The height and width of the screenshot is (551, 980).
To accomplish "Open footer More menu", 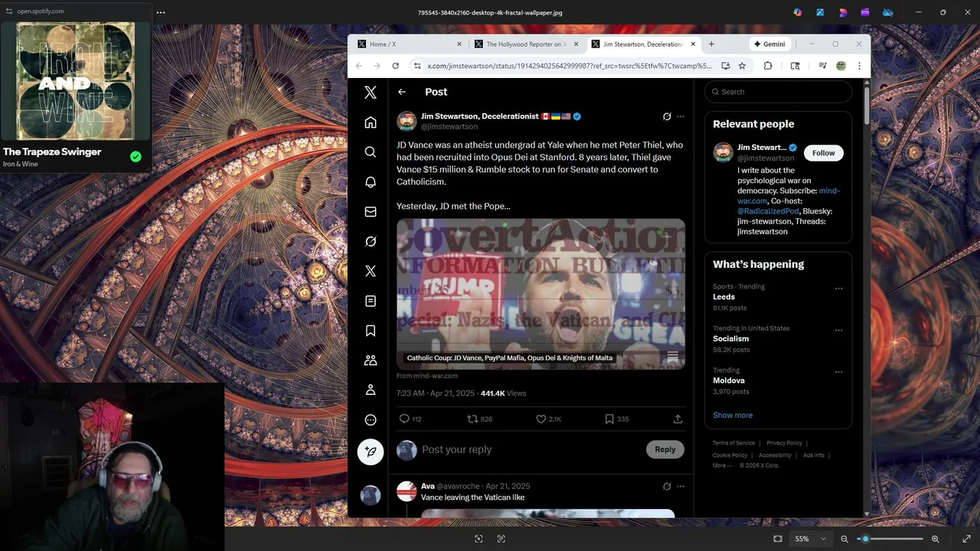I will tap(722, 465).
